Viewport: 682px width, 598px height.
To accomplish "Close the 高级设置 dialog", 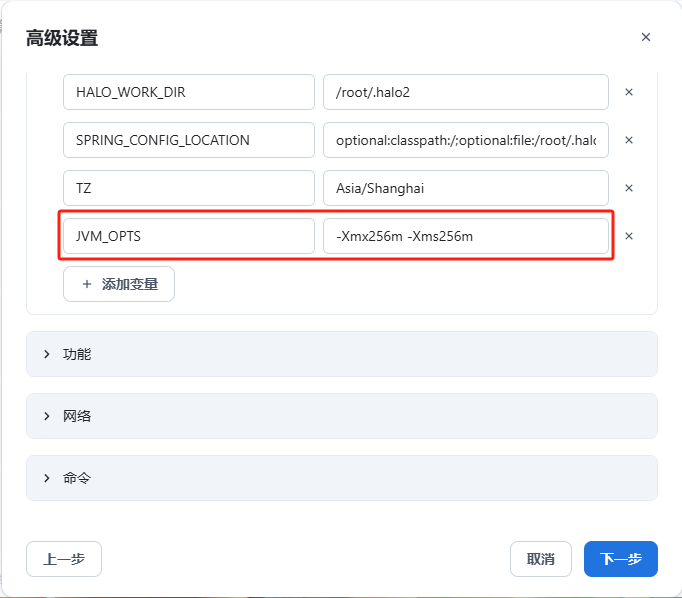I will [x=645, y=37].
